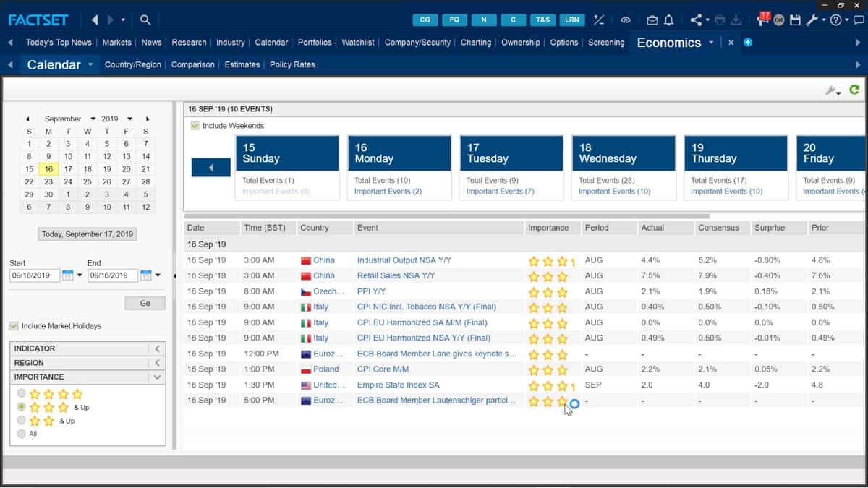Toggle Include Weekends checkbox

(195, 126)
